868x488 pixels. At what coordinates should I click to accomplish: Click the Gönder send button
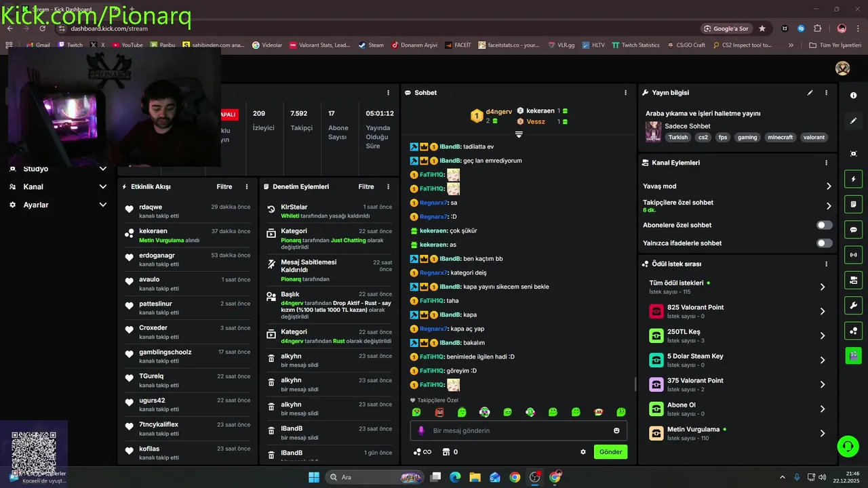point(610,452)
